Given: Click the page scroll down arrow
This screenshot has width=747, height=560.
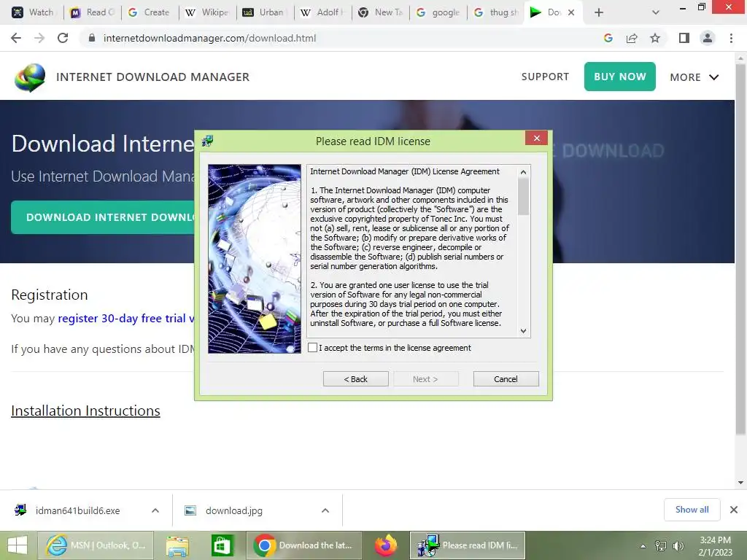Looking at the screenshot, I should (x=740, y=483).
